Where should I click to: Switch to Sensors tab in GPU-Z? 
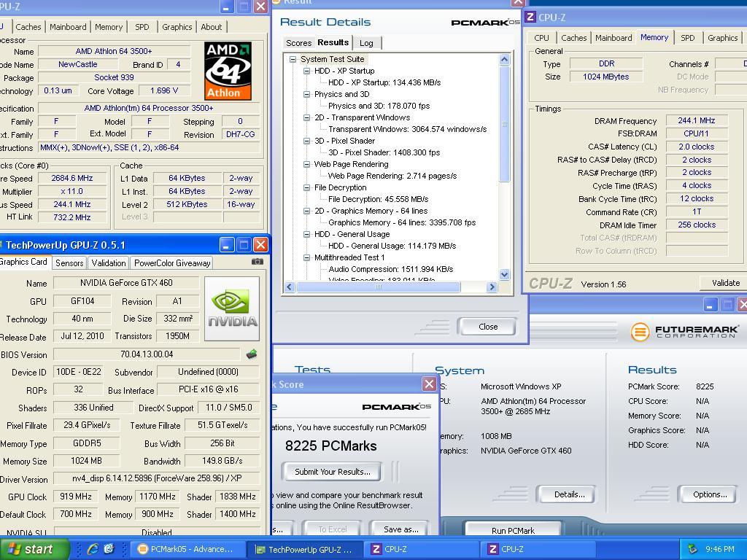(x=69, y=262)
